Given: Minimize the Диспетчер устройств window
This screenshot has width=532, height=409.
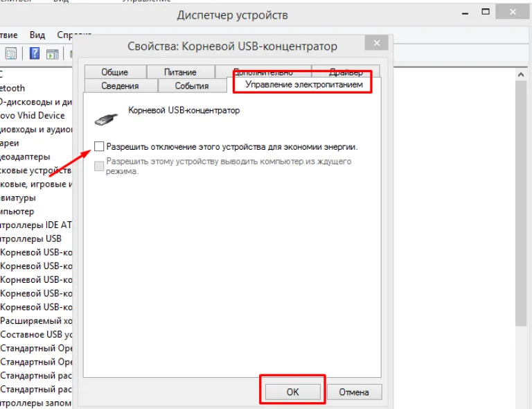Looking at the screenshot, I should (465, 14).
